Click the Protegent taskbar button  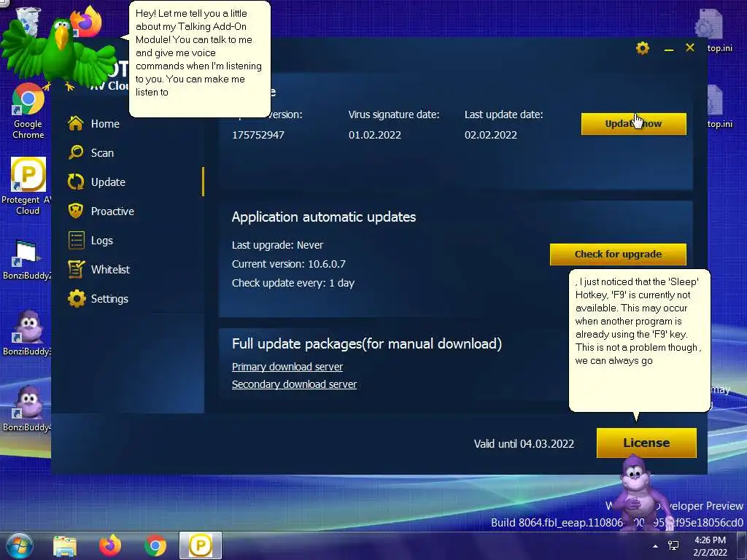click(x=201, y=545)
